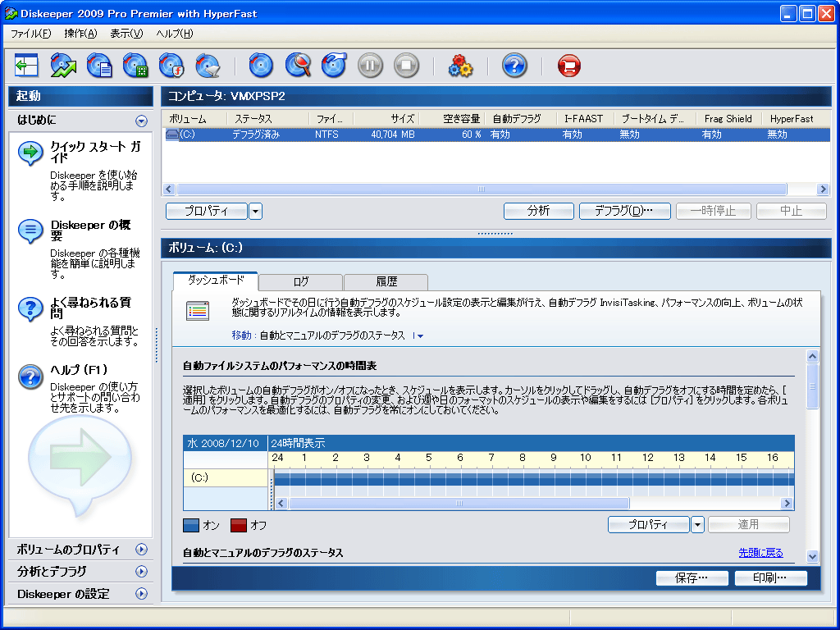Click the dashboard vertical scroll down arrow
The image size is (840, 630).
pos(812,557)
